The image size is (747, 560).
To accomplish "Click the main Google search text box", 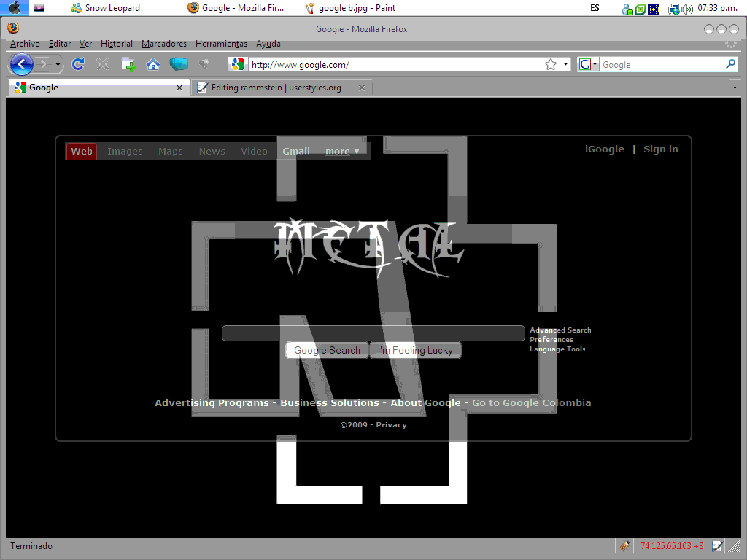I will pyautogui.click(x=373, y=333).
